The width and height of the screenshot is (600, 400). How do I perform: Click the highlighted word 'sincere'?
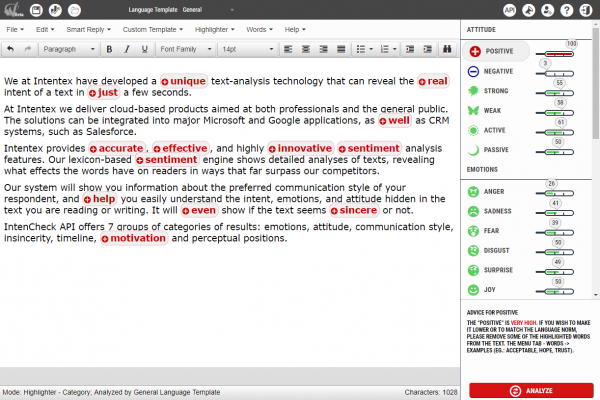point(354,210)
